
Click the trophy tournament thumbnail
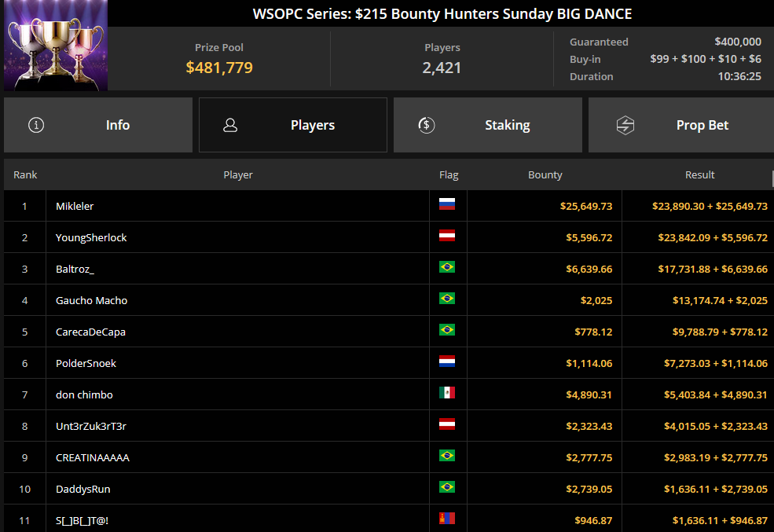point(56,45)
